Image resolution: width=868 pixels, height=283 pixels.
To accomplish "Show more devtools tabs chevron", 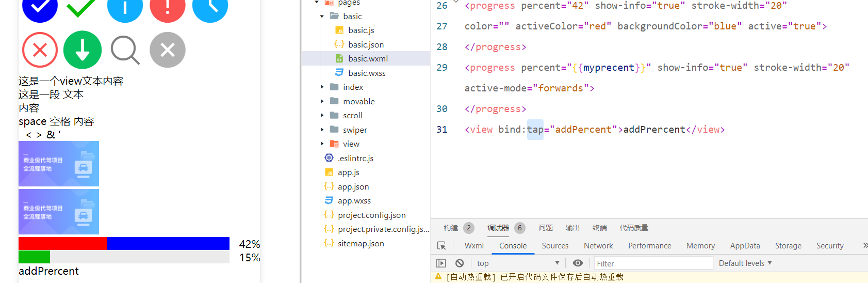I will [x=865, y=246].
